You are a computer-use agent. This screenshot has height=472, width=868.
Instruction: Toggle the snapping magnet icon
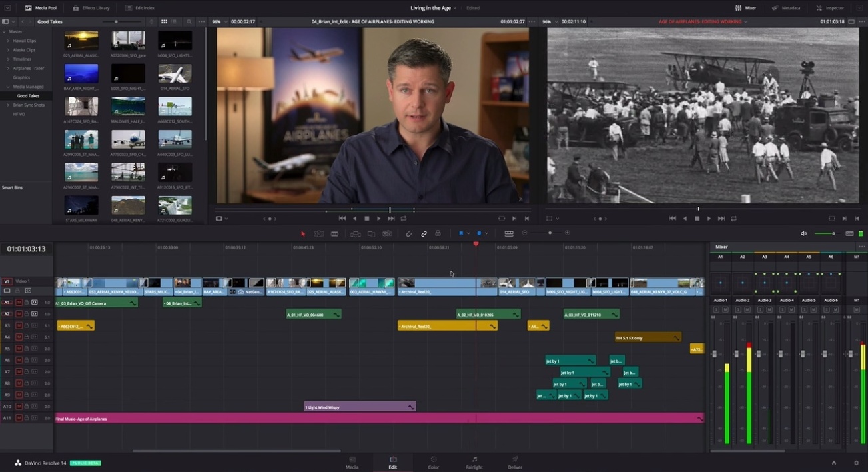tap(409, 233)
